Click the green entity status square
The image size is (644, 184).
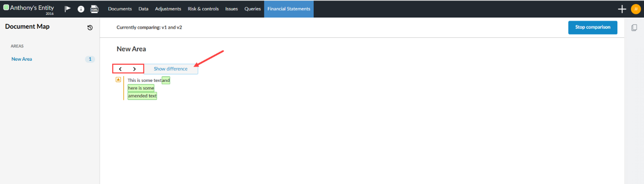[6, 7]
